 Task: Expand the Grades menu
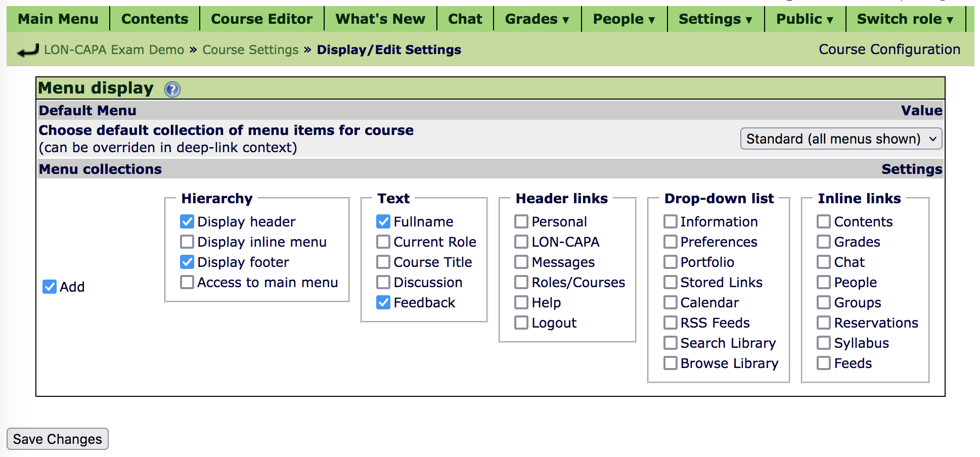pyautogui.click(x=537, y=19)
